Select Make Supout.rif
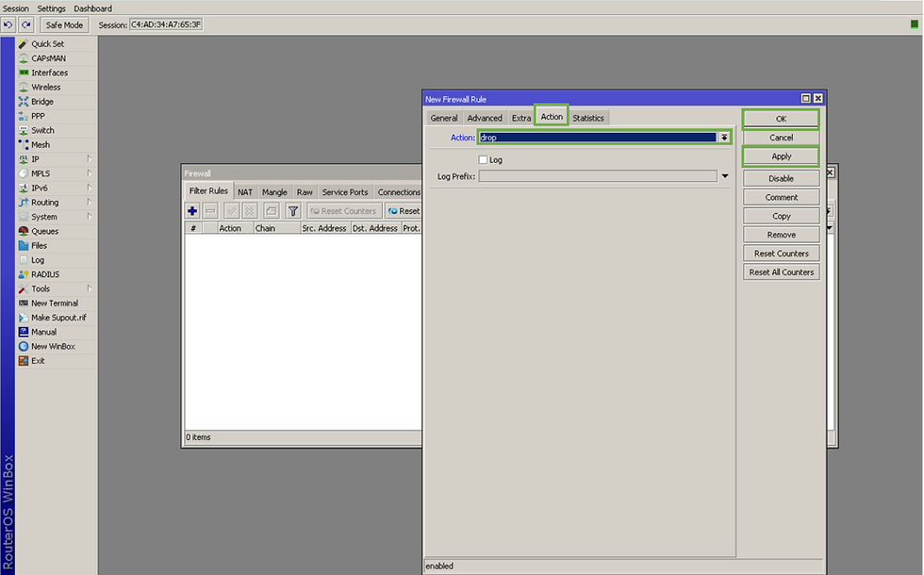This screenshot has height=575, width=924. 58,318
